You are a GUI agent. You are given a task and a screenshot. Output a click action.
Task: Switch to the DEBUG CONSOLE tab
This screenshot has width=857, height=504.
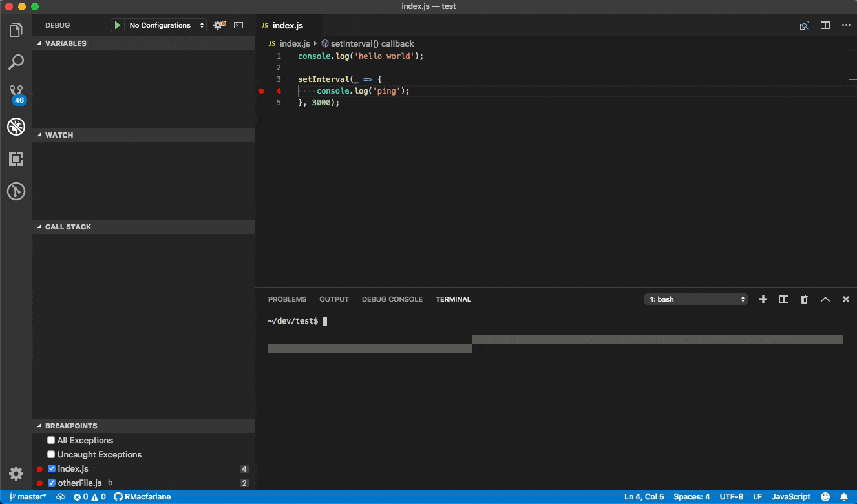click(392, 299)
